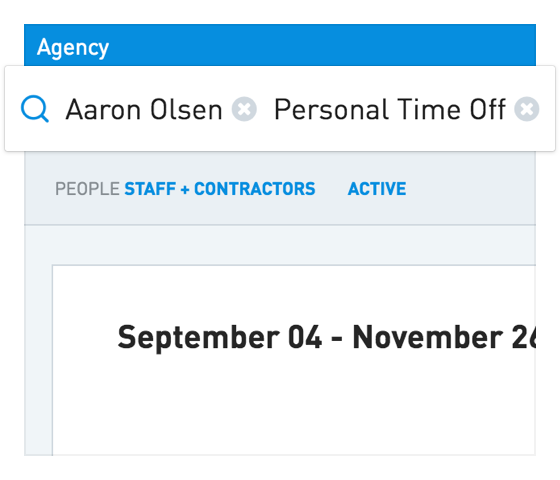Click gap between Aaron Olsen and Personal tags
560x480 pixels.
click(x=265, y=109)
